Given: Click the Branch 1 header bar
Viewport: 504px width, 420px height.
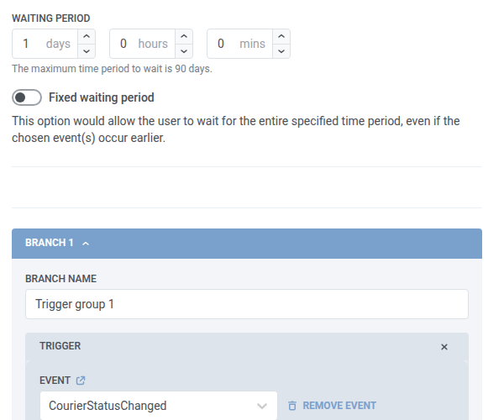Looking at the screenshot, I should pos(247,244).
